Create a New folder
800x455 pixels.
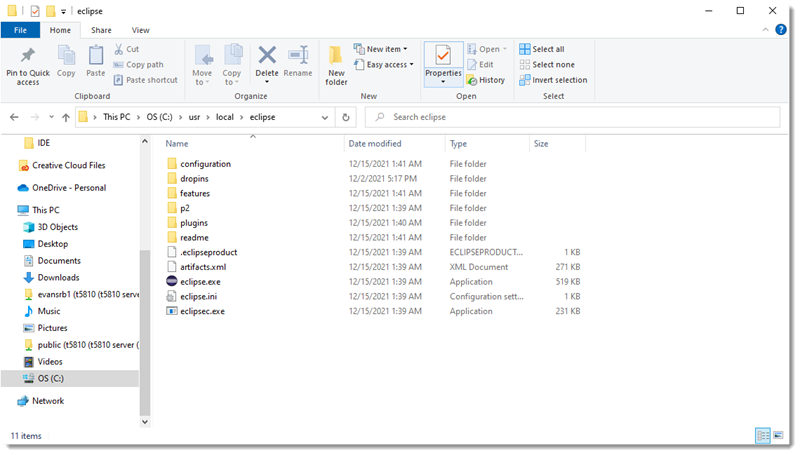pos(336,65)
